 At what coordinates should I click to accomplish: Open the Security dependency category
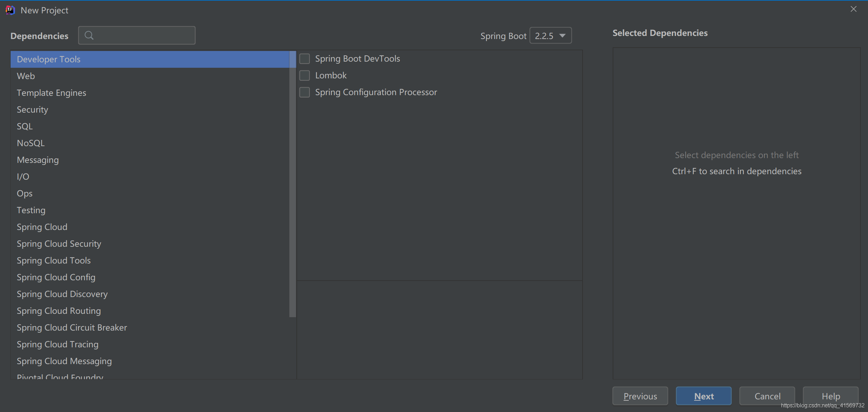(33, 110)
